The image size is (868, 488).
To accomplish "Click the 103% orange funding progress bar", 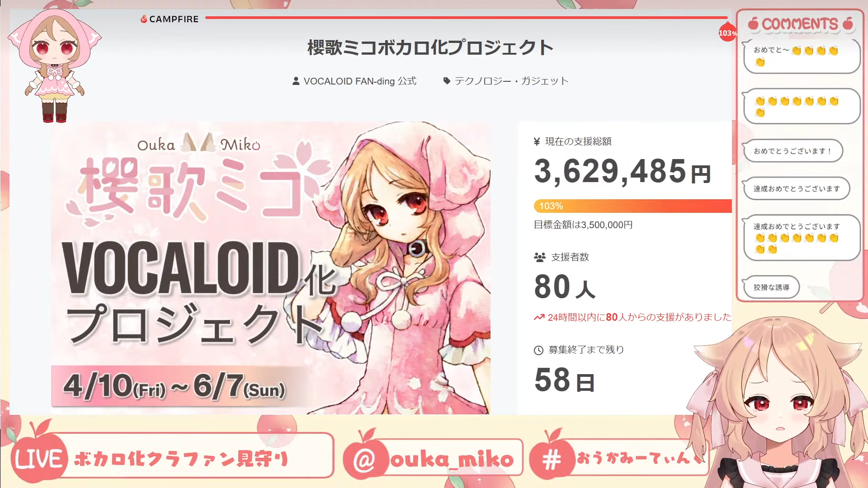I will coord(632,206).
